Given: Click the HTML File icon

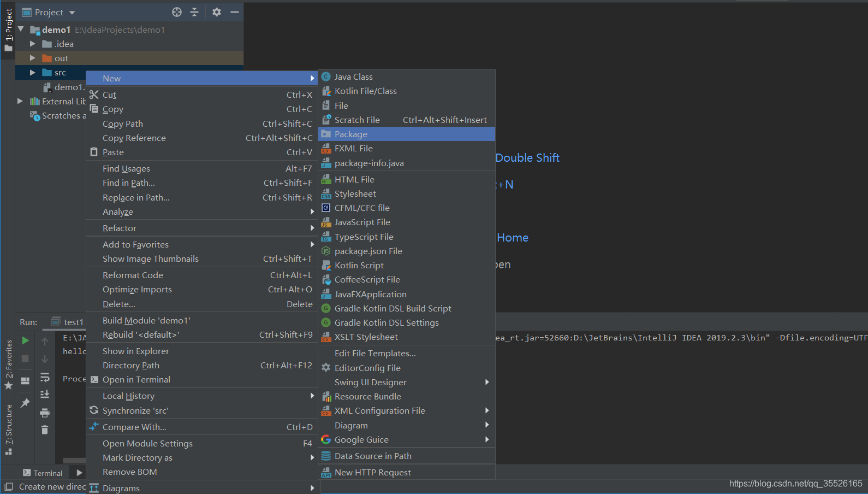Looking at the screenshot, I should click(326, 179).
